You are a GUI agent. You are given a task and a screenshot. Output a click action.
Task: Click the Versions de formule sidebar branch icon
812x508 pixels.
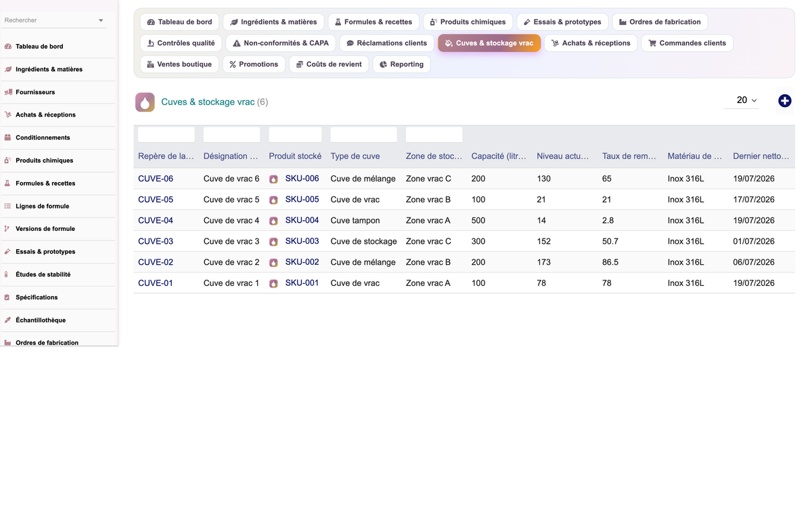[x=8, y=229]
